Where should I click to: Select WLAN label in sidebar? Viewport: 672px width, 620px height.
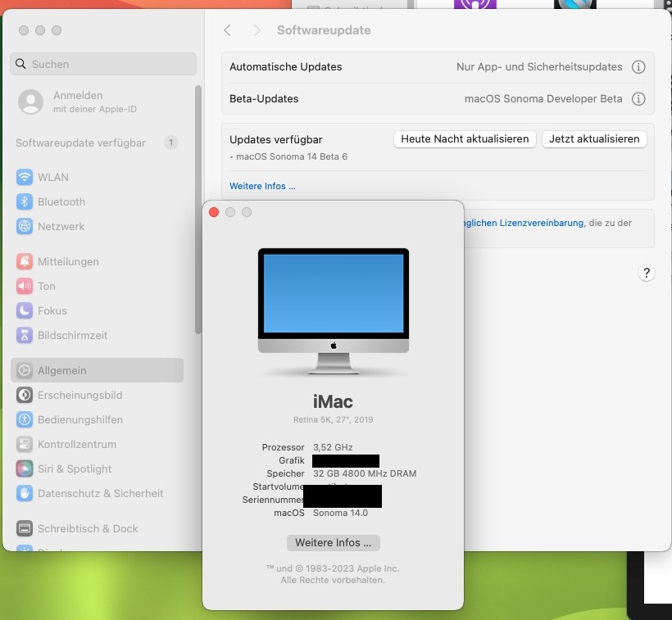pyautogui.click(x=53, y=177)
